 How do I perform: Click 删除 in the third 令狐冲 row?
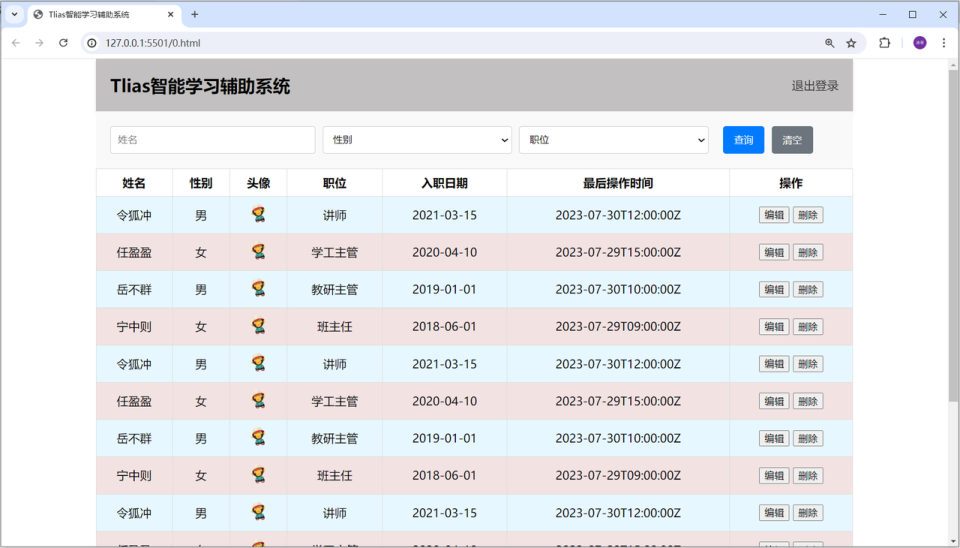tap(808, 512)
